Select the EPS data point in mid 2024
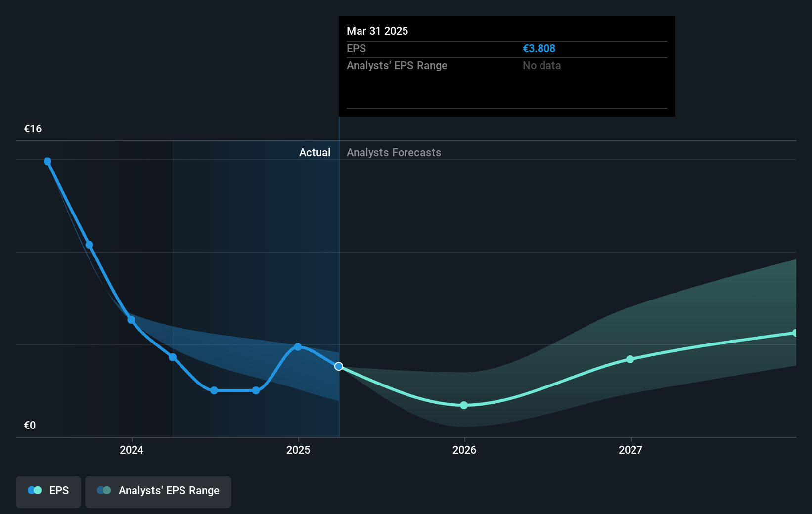Screen dimensions: 812x514 (214, 390)
